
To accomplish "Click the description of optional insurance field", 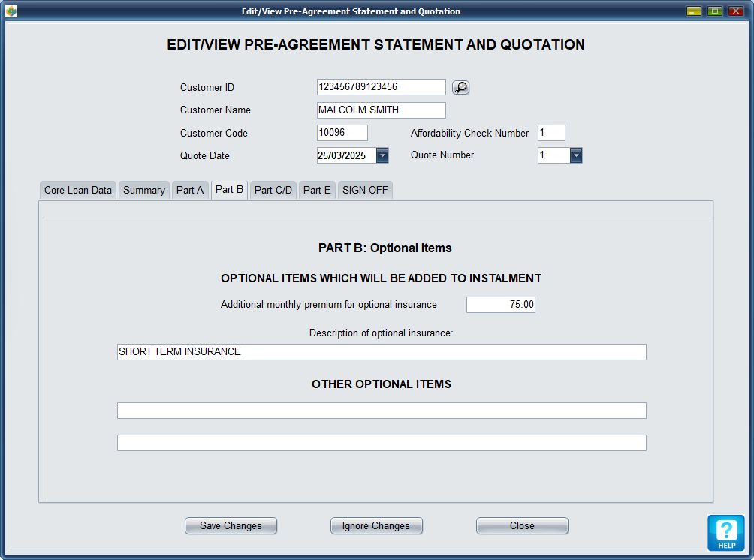I will (x=382, y=352).
